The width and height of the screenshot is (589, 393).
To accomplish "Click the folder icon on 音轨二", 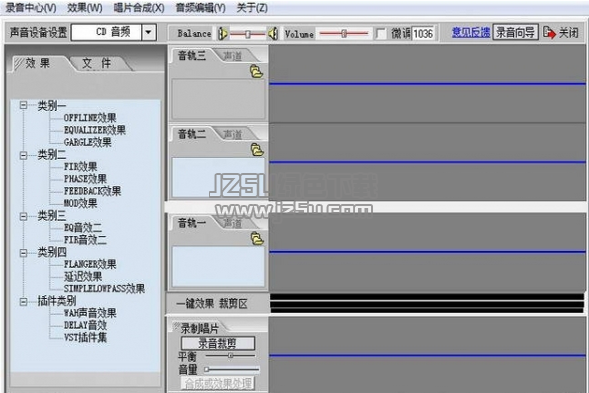I will point(257,150).
